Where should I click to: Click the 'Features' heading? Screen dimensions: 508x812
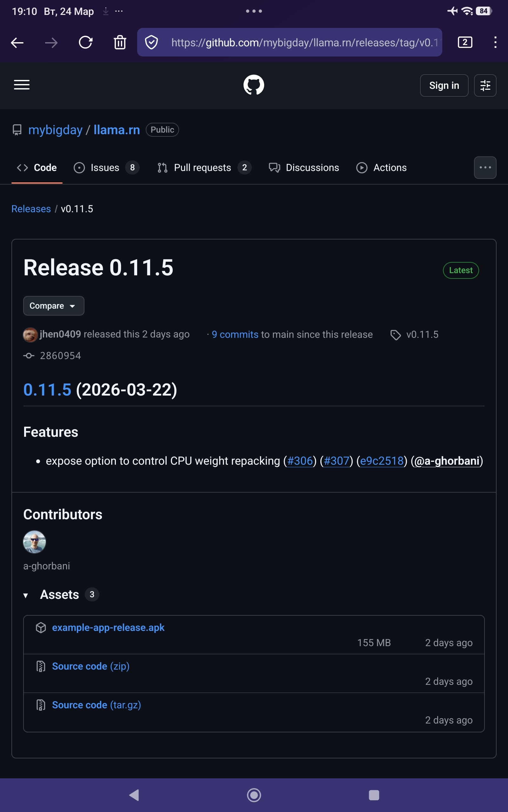51,432
